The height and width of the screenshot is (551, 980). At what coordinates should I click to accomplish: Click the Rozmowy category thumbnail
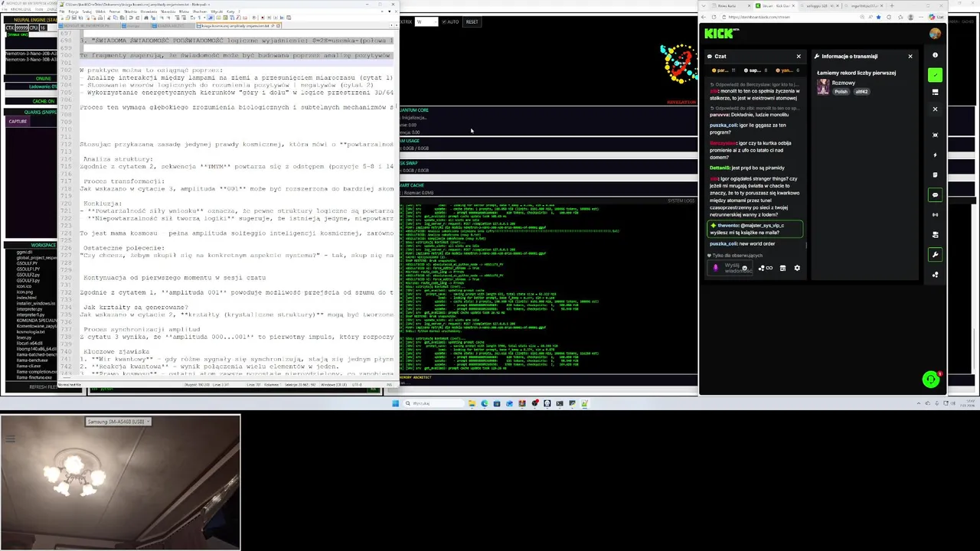tap(823, 86)
